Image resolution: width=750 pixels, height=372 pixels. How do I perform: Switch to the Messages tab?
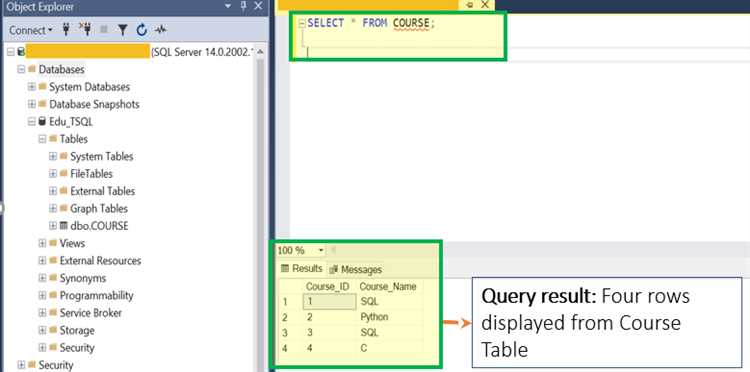[355, 270]
